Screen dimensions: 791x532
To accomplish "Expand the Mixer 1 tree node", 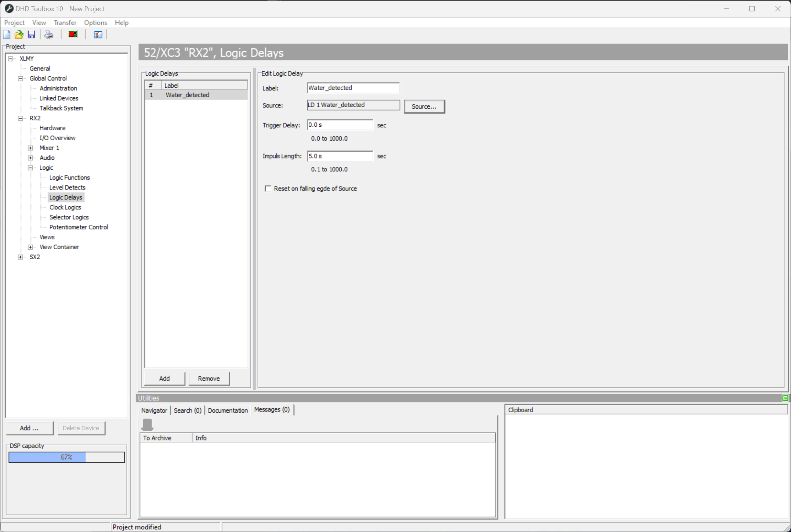I will point(30,148).
